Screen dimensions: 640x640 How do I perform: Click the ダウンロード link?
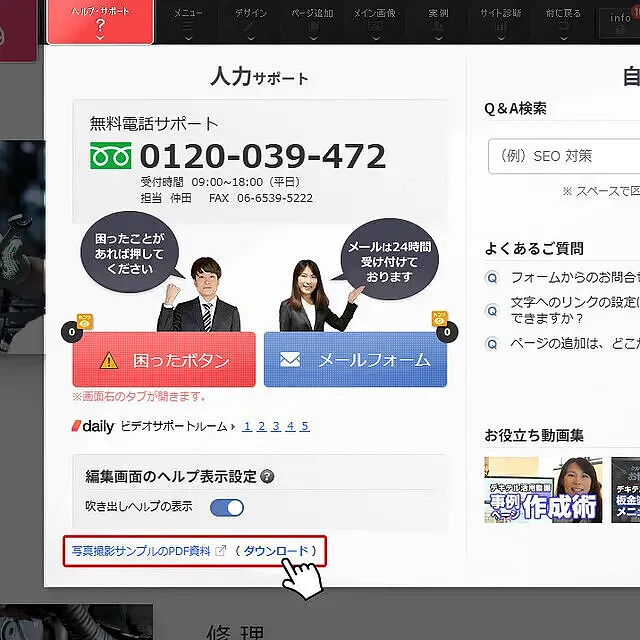(276, 551)
